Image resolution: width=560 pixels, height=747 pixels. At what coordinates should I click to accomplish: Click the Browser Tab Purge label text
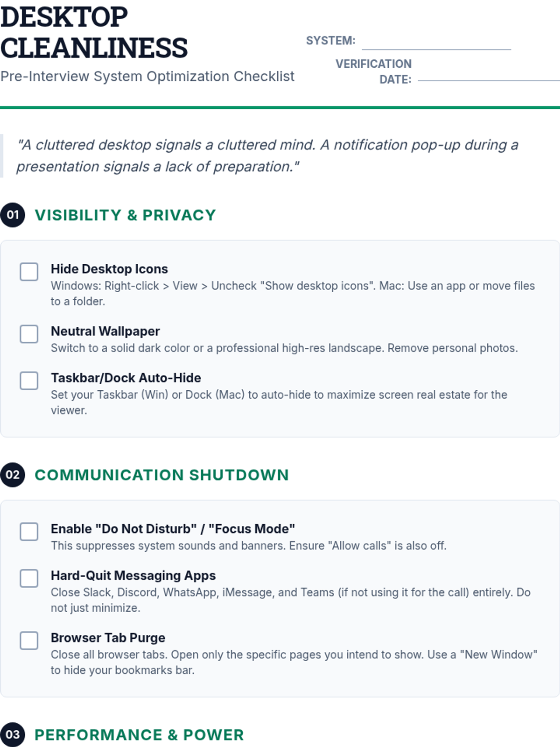click(108, 638)
